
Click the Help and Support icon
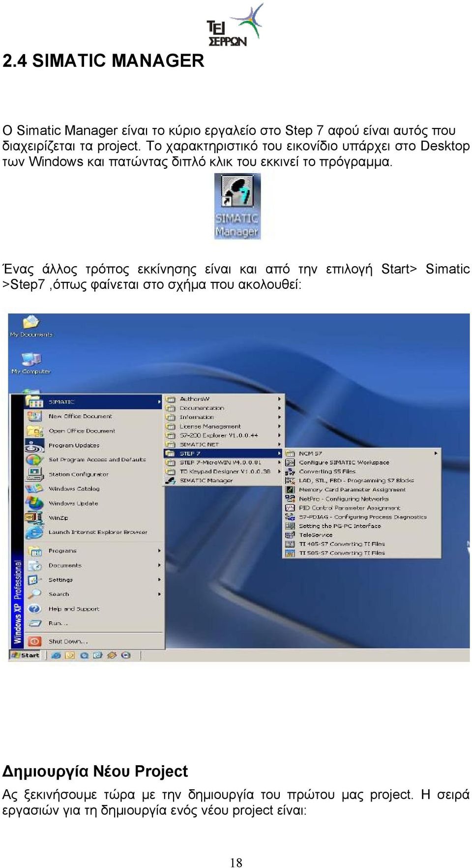click(x=34, y=609)
